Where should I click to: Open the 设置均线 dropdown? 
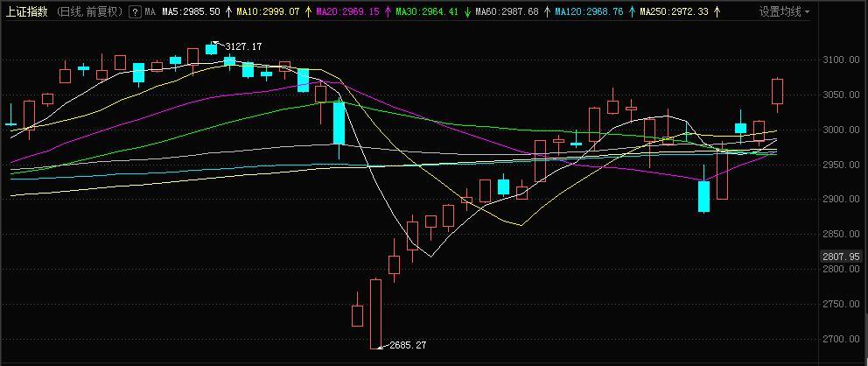pyautogui.click(x=783, y=11)
